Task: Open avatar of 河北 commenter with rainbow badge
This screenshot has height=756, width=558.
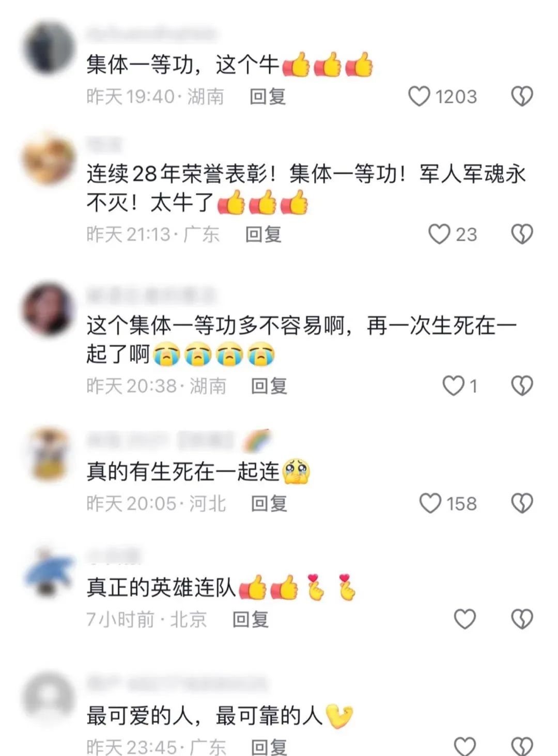Action: 49,454
